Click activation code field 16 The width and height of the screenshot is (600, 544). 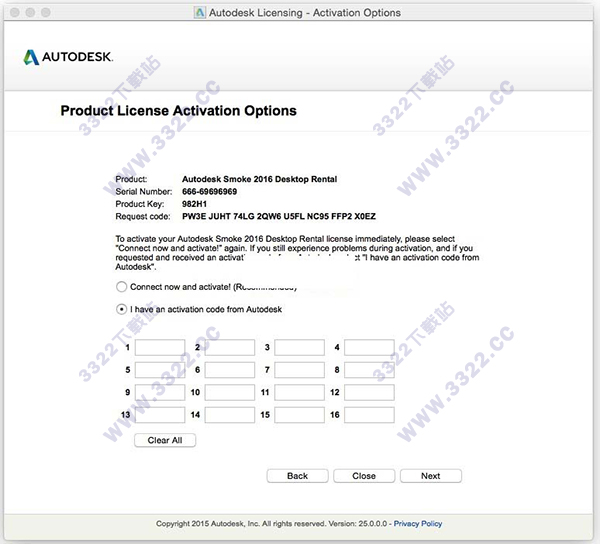tap(369, 415)
